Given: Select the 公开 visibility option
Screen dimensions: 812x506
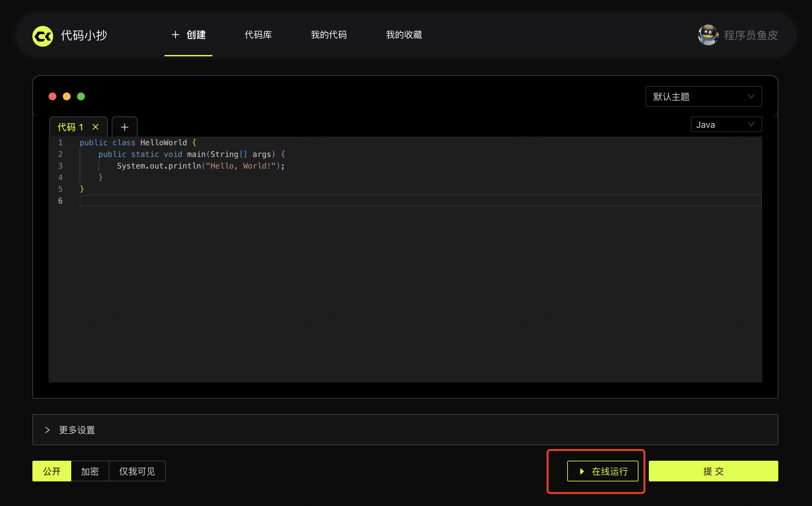Looking at the screenshot, I should click(52, 471).
